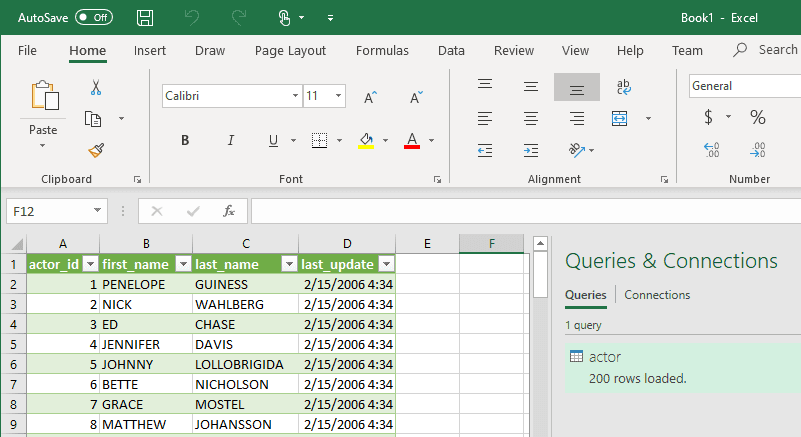
Task: Apply Percent Style format
Action: (758, 117)
